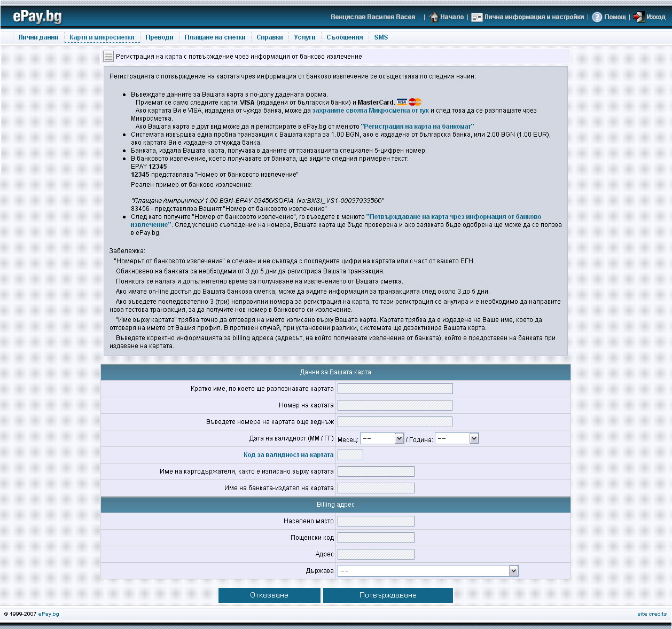The height and width of the screenshot is (629, 672).
Task: Open the Година expiry year dropdown
Action: [457, 438]
